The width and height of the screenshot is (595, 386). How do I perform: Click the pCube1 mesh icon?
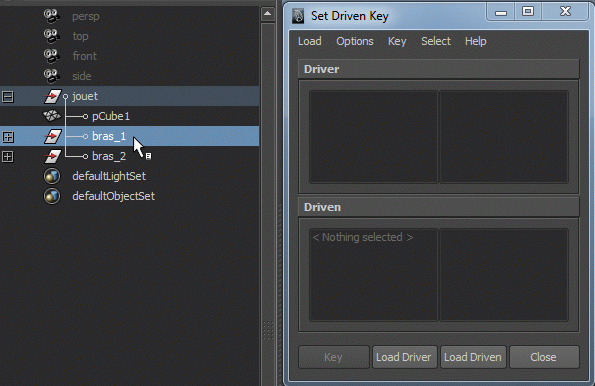tap(52, 116)
